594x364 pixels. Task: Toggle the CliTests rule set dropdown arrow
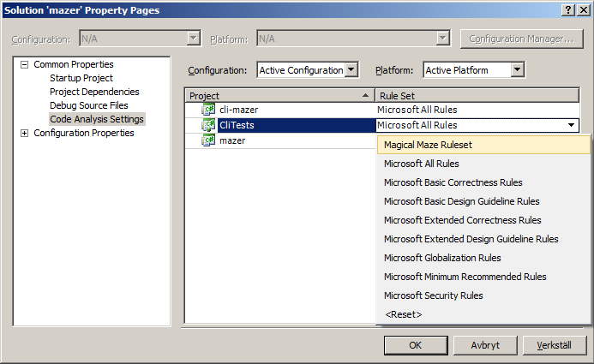point(571,125)
